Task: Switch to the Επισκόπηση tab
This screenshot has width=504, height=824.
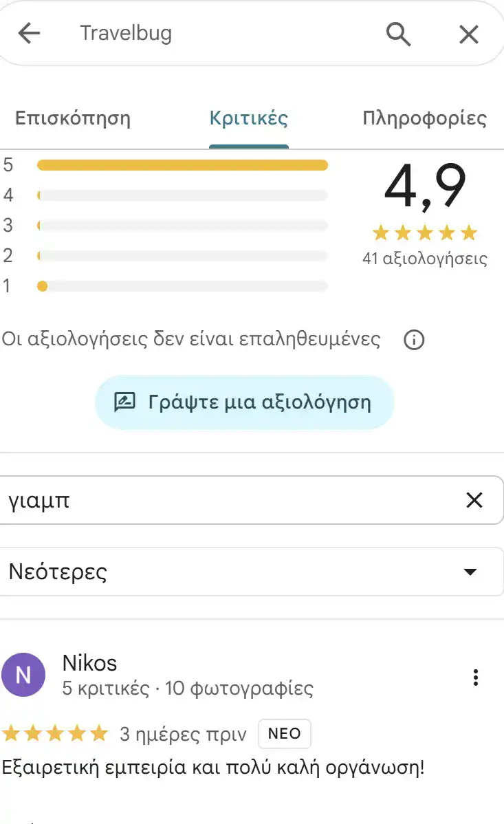Action: click(73, 118)
